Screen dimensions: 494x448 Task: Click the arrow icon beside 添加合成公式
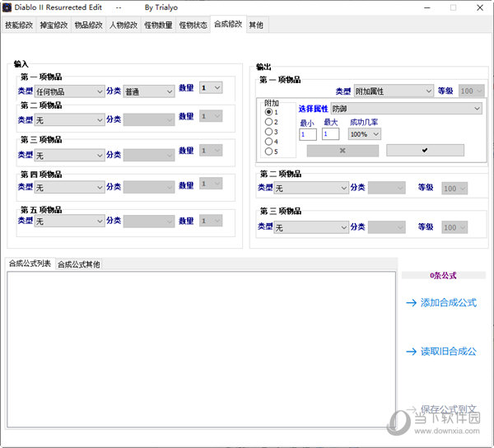point(412,303)
